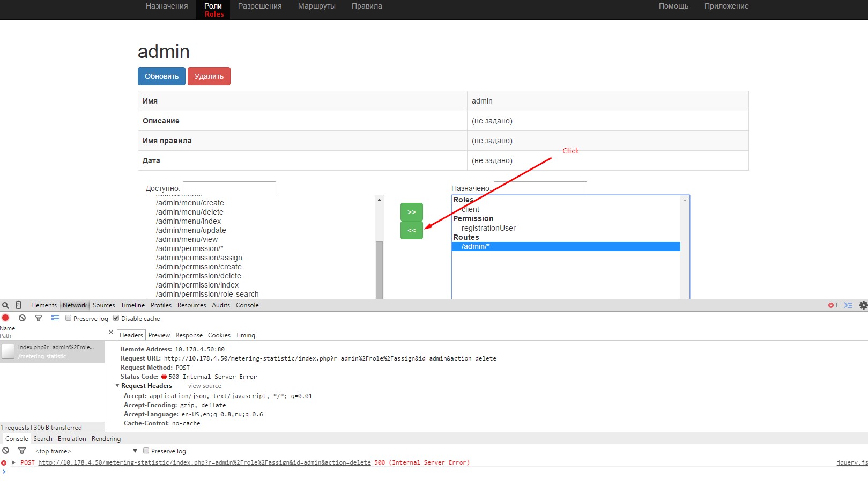Clear the network log
868x485 pixels.
22,318
